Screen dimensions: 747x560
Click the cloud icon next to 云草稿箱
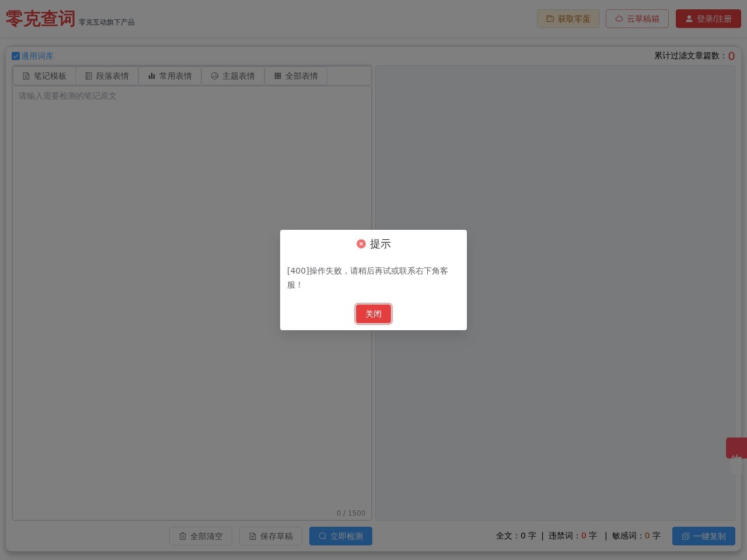coord(620,19)
